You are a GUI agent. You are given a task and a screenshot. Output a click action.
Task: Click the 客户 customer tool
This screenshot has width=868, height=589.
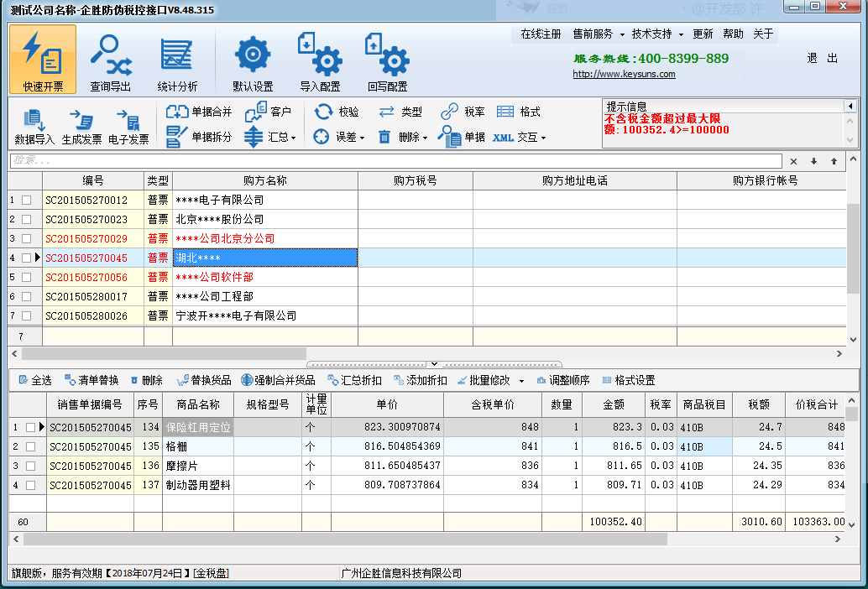click(268, 112)
